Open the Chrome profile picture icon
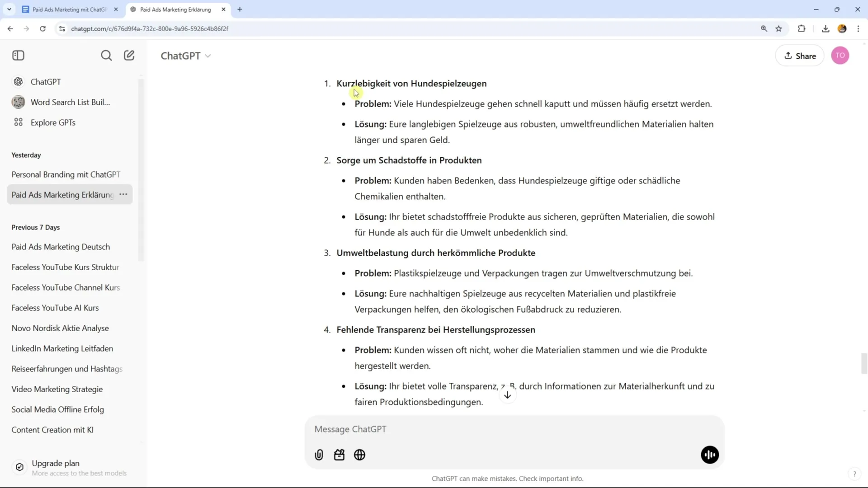This screenshot has height=488, width=868. 842,28
